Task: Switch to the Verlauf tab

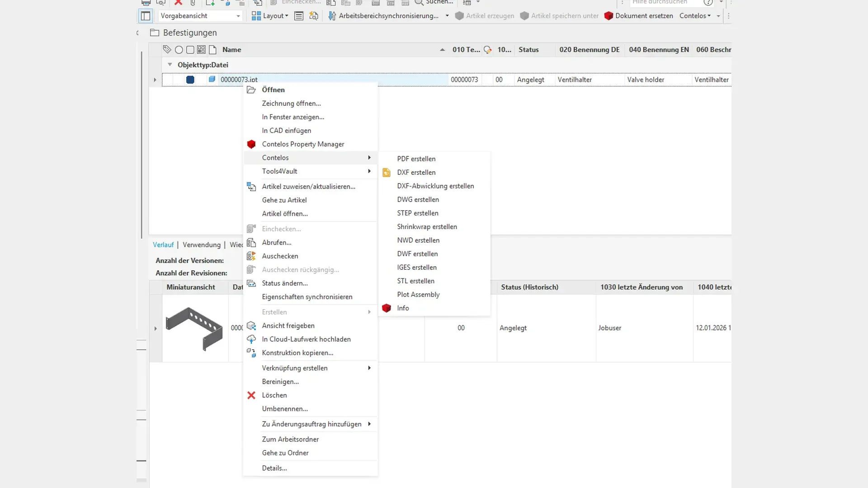Action: point(163,245)
